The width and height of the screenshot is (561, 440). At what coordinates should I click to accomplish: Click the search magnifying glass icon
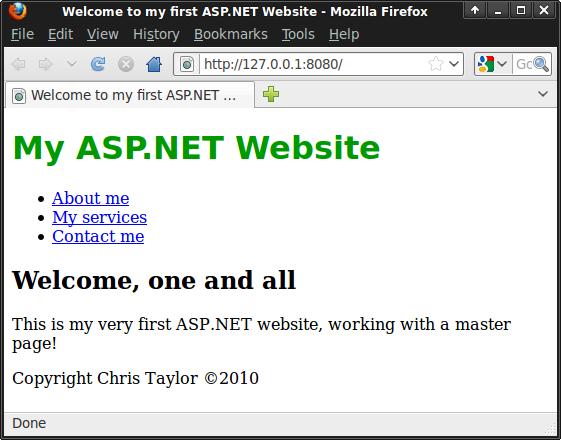pos(541,64)
